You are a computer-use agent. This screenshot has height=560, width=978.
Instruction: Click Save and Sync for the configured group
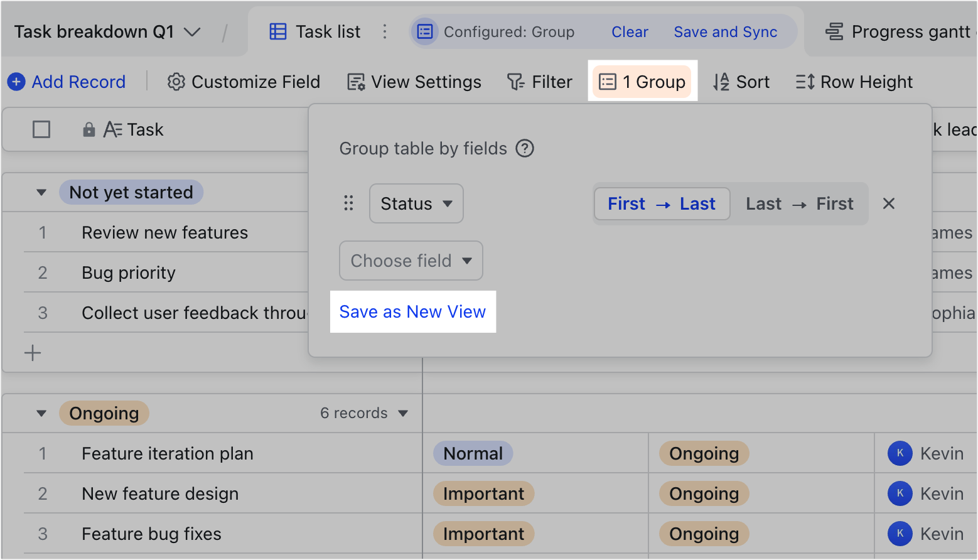726,31
